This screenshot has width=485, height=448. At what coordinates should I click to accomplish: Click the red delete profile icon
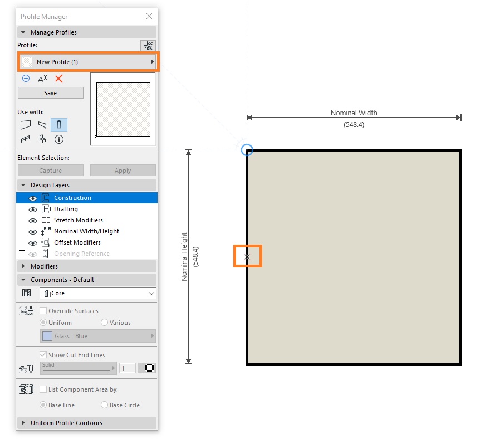point(59,79)
